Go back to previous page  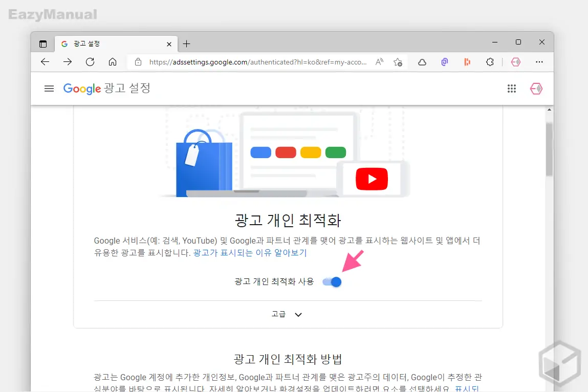click(x=45, y=62)
